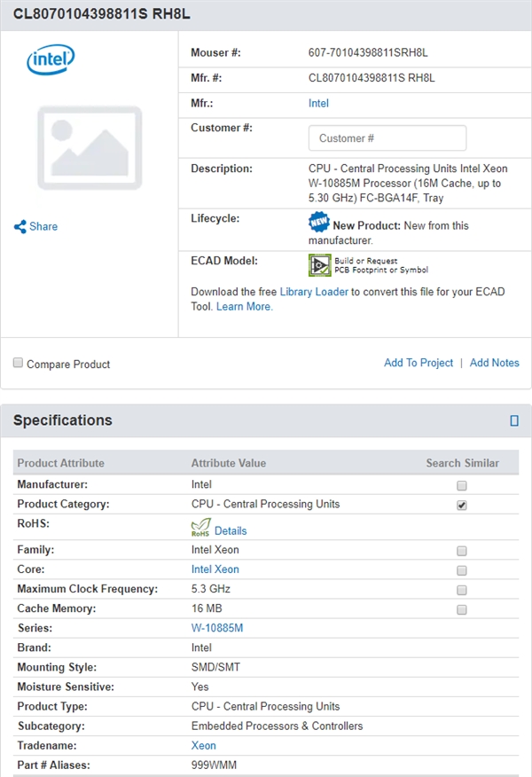The height and width of the screenshot is (777, 532).
Task: Enable the Compare Product checkbox
Action: pos(18,363)
